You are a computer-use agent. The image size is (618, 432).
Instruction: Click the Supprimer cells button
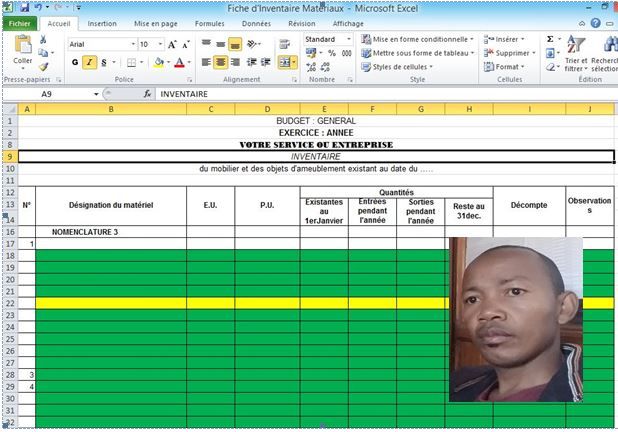coord(510,53)
